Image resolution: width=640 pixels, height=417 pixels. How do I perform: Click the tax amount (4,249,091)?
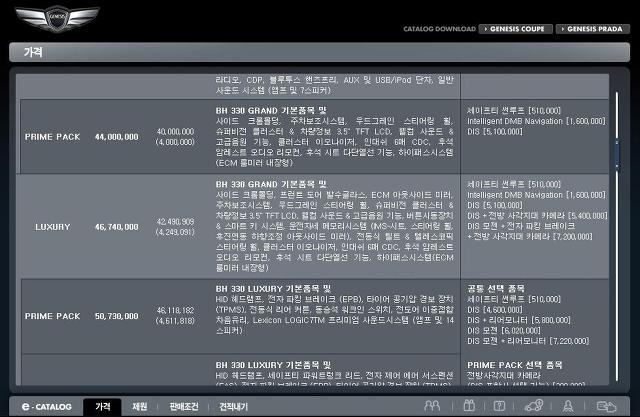(x=176, y=232)
